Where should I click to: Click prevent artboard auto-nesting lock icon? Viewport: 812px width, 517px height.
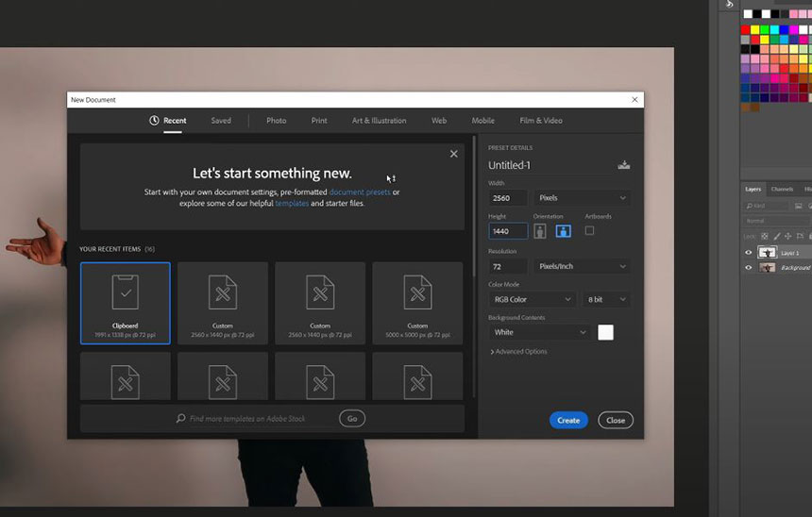(800, 236)
